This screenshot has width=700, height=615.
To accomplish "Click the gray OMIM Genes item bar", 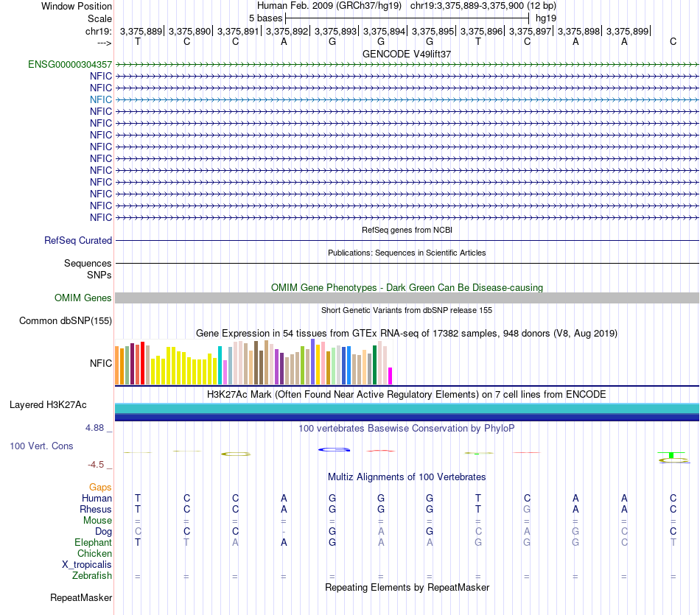I will tap(407, 298).
